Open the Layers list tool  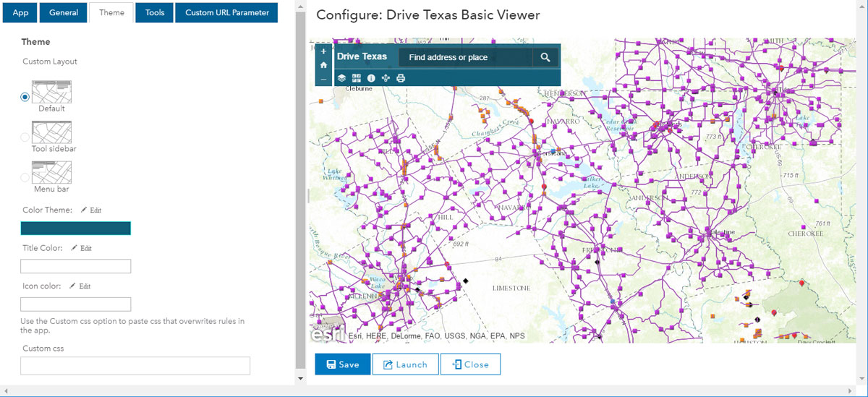[341, 78]
